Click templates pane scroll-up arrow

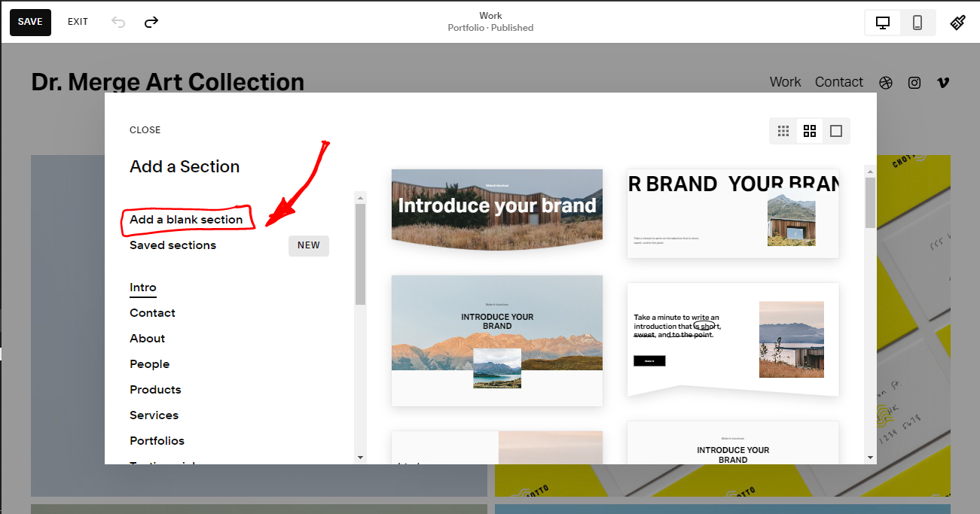(870, 172)
